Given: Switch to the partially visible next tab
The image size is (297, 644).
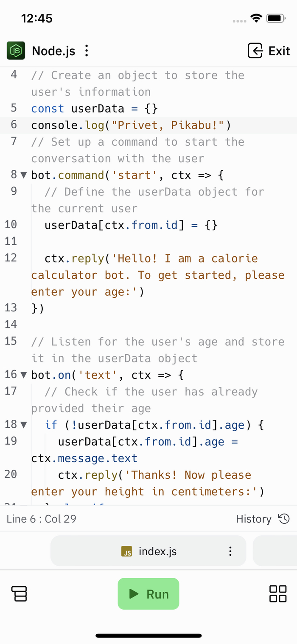Looking at the screenshot, I should pyautogui.click(x=275, y=551).
